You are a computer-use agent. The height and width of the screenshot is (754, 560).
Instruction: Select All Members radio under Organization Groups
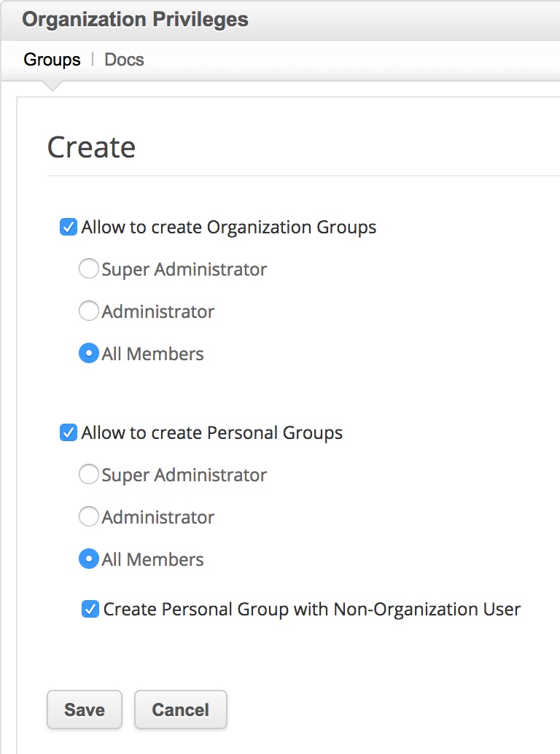click(x=88, y=354)
